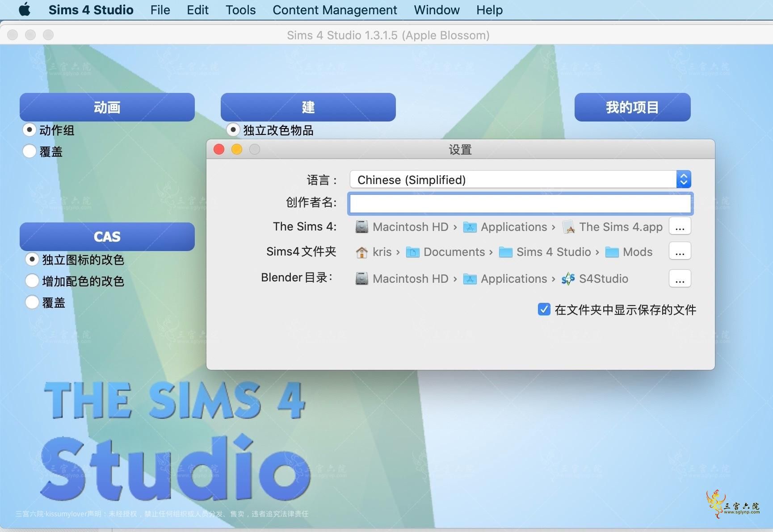The width and height of the screenshot is (773, 532).
Task: Open the Edit menu
Action: tap(197, 10)
